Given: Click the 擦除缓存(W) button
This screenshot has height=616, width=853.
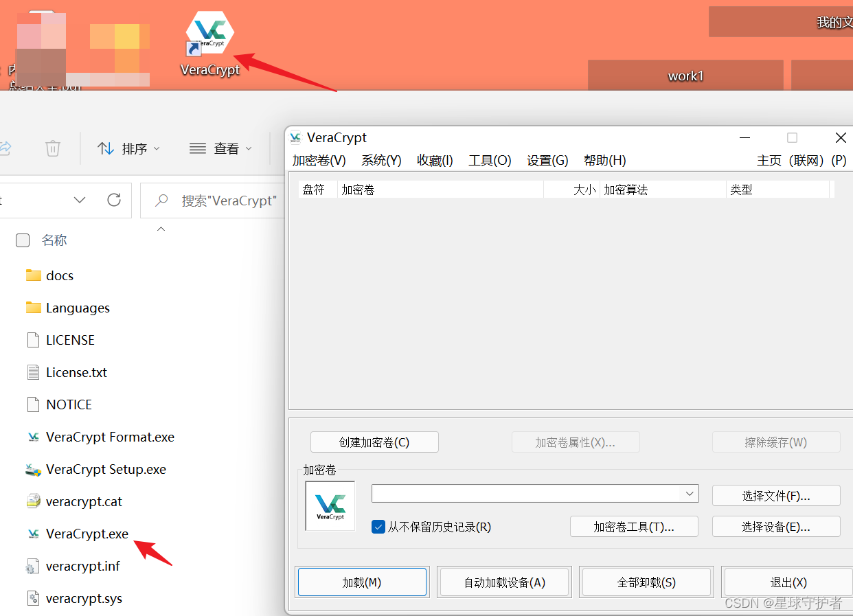Looking at the screenshot, I should pos(776,442).
